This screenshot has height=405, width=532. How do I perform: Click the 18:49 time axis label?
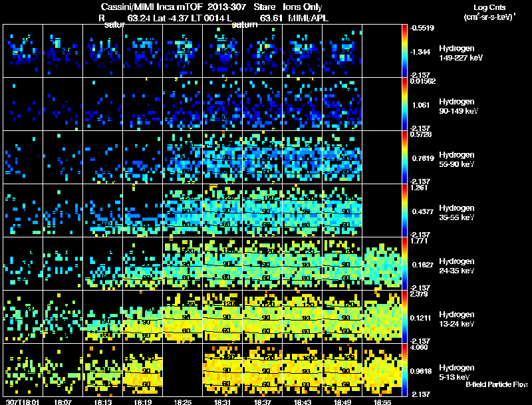tap(342, 402)
